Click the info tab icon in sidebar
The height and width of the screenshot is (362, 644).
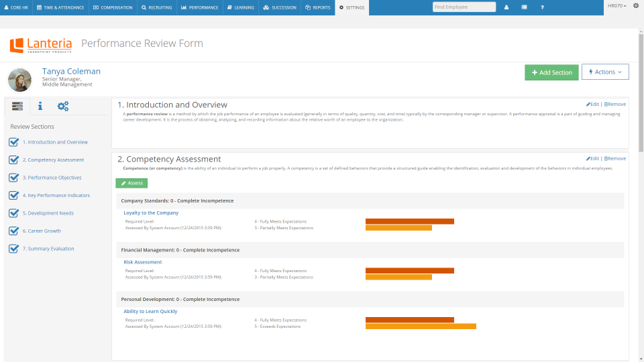pos(40,106)
